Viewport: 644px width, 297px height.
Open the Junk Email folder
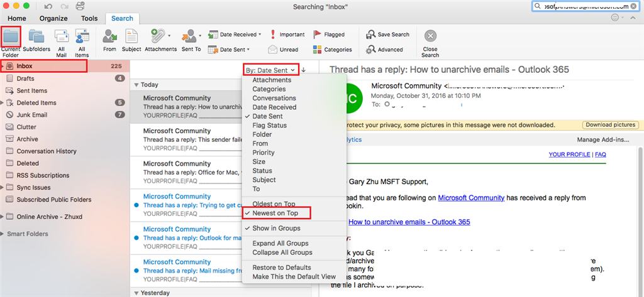pyautogui.click(x=32, y=115)
